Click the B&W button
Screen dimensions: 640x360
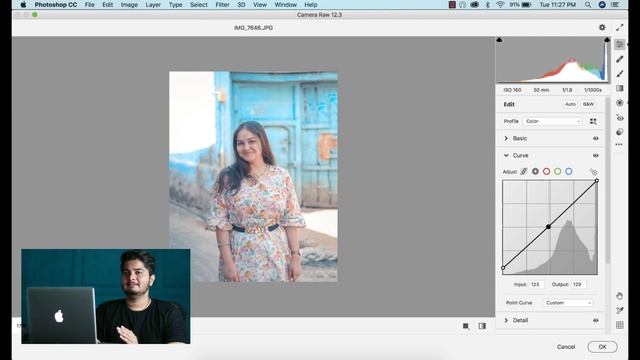(588, 104)
